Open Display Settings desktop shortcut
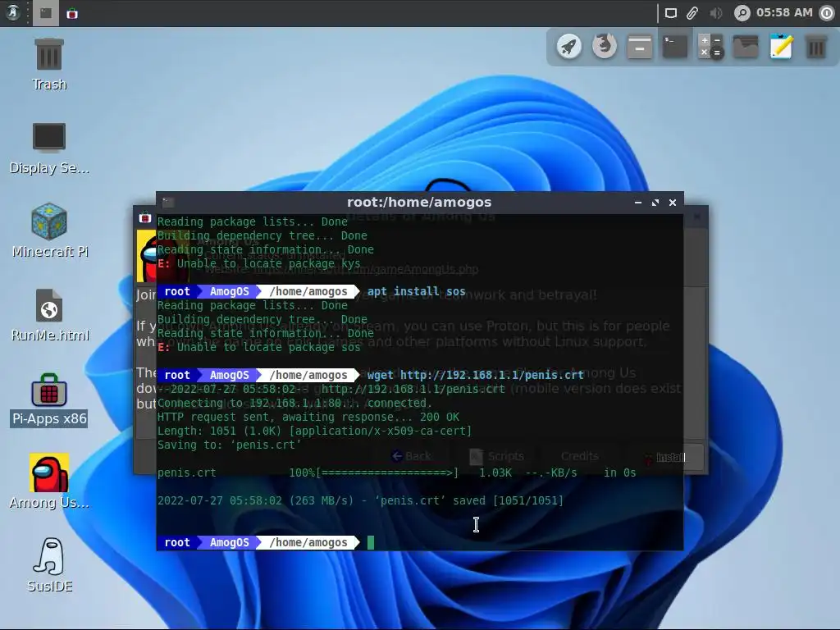Viewport: 840px width, 630px height. click(x=48, y=148)
